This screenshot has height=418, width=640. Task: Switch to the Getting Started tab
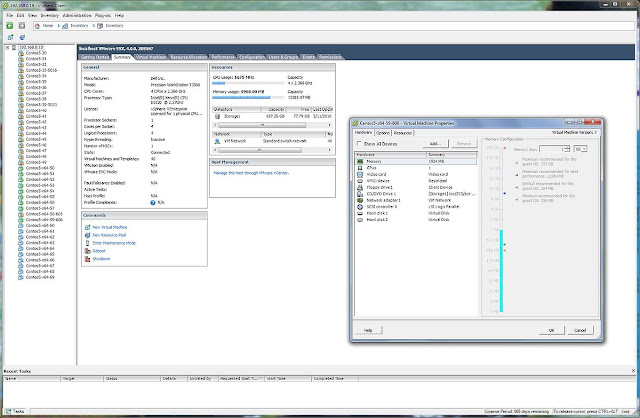click(95, 57)
